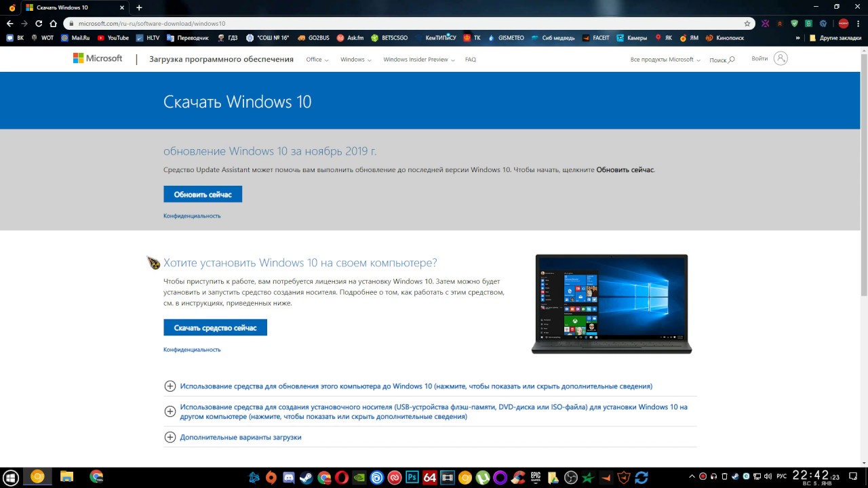Open the WOT bookmark

[42, 38]
